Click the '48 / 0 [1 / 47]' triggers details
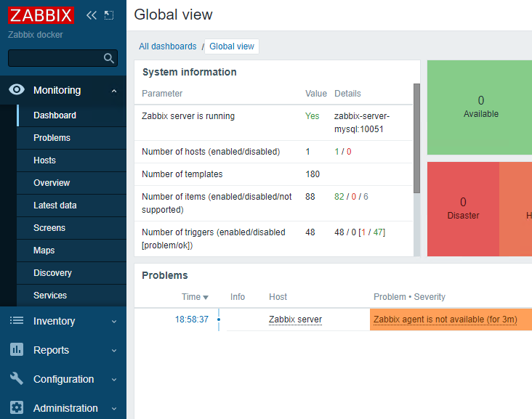This screenshot has width=532, height=419. point(360,232)
